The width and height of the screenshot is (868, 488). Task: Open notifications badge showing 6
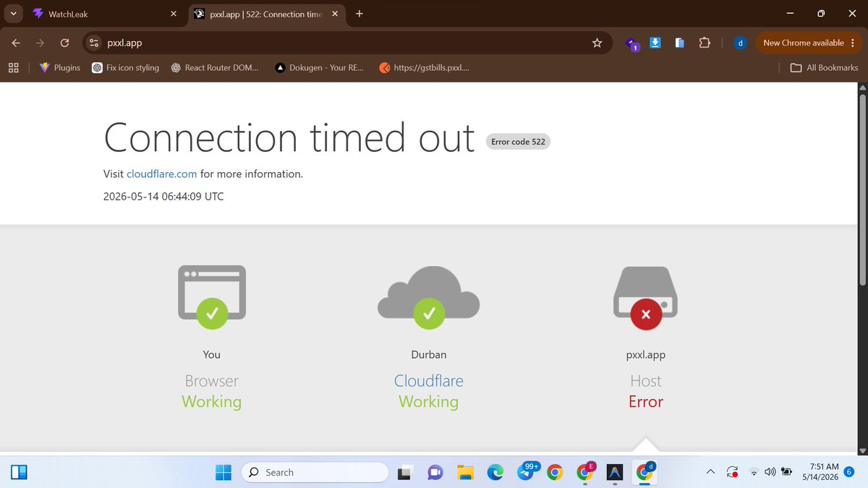pos(849,471)
